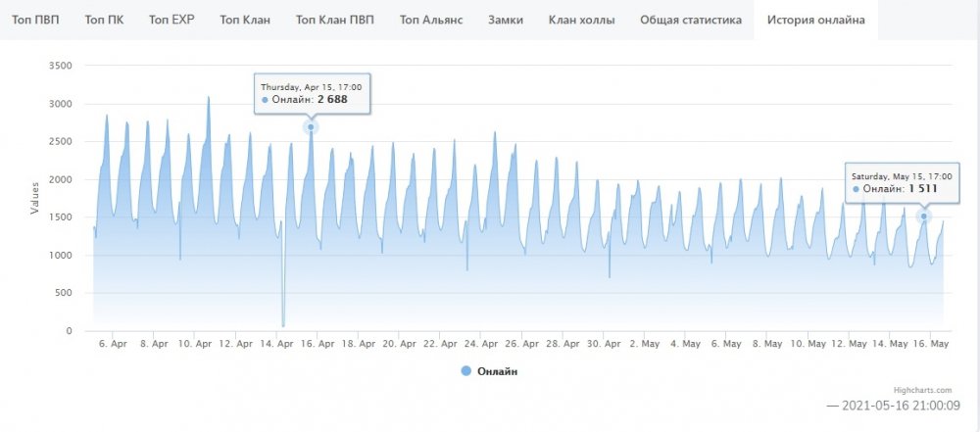
Task: Click the Saturday, May 15 tooltip box
Action: point(901,182)
